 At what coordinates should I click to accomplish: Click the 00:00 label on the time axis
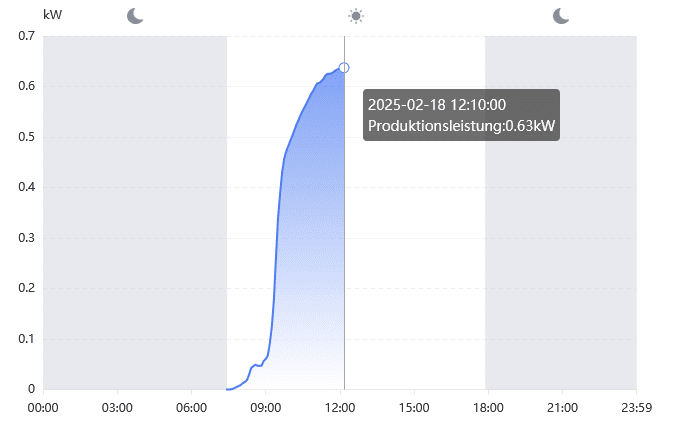(43, 407)
